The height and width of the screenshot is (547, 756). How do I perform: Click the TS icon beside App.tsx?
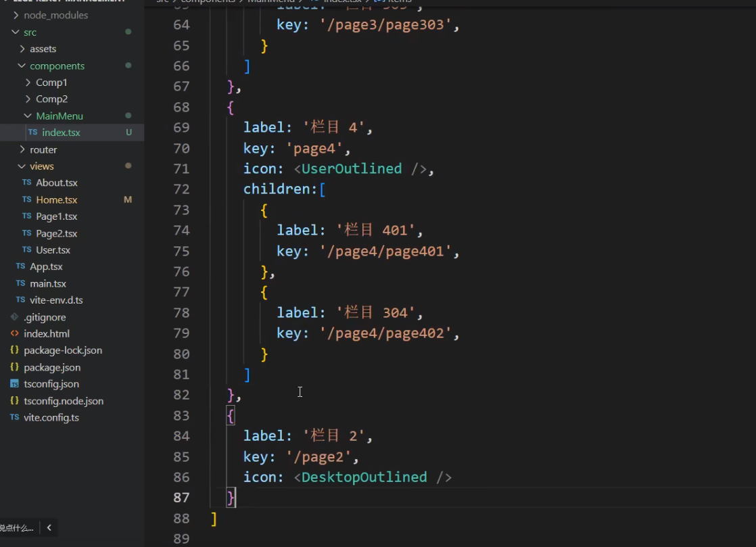(x=21, y=266)
